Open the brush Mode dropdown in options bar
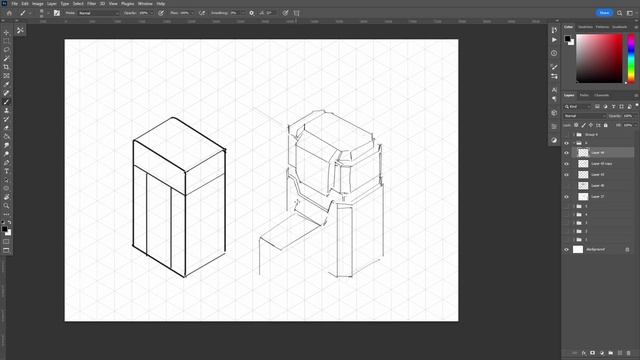 pyautogui.click(x=98, y=13)
